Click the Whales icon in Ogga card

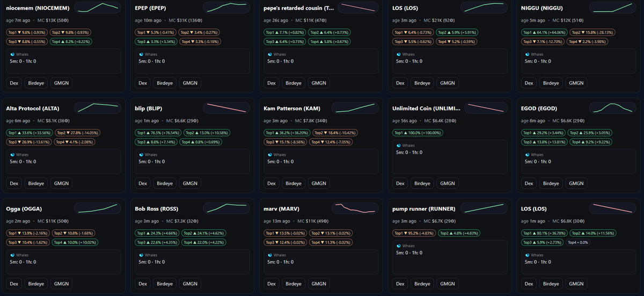click(12, 255)
